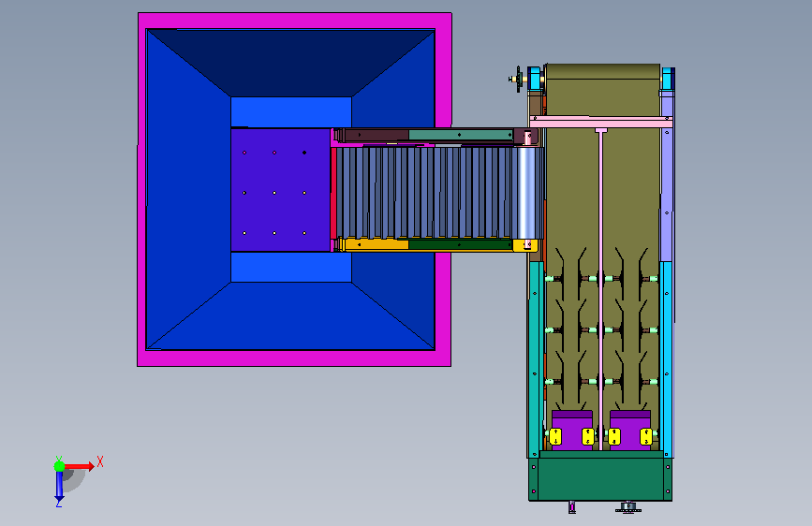
Task: Select the purple perforated plate inside hopper
Action: coord(280,190)
